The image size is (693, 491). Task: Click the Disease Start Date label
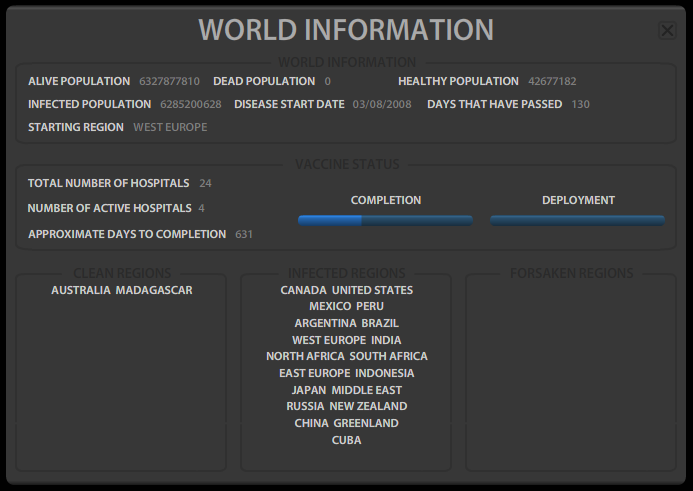[289, 104]
